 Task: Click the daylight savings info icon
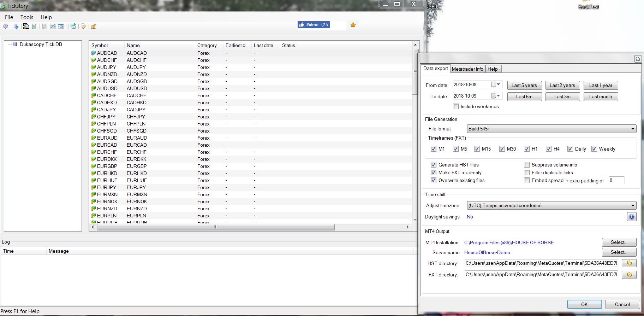pos(632,217)
